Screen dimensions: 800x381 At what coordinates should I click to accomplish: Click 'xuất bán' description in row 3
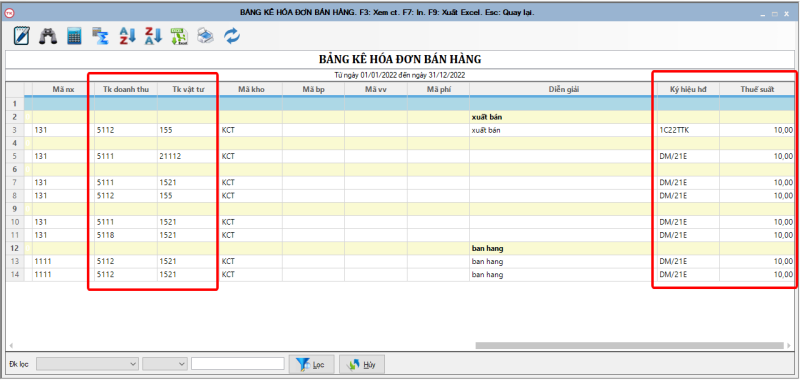pyautogui.click(x=563, y=130)
